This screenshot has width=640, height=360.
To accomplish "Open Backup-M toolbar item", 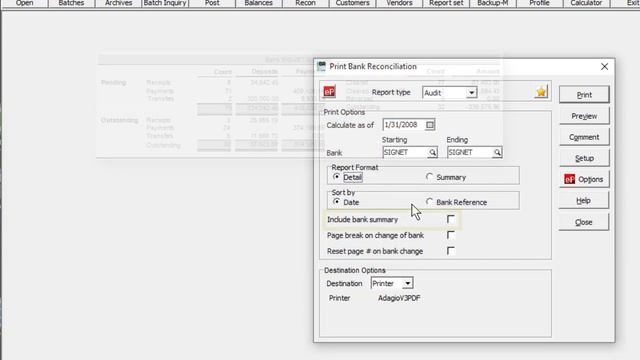I will pyautogui.click(x=493, y=3).
